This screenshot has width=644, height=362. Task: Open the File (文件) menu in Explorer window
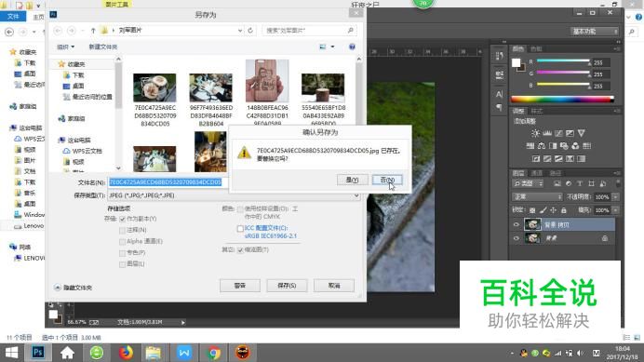(x=13, y=17)
